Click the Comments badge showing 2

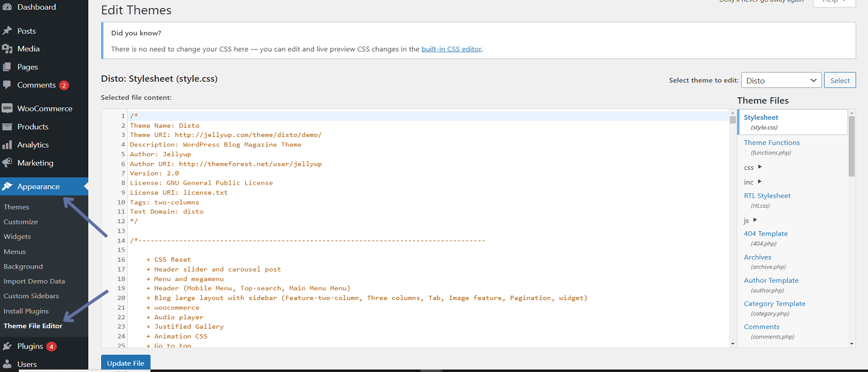(x=64, y=85)
